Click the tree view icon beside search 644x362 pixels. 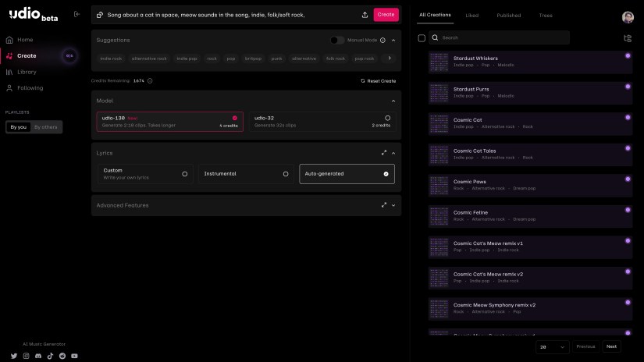point(628,38)
